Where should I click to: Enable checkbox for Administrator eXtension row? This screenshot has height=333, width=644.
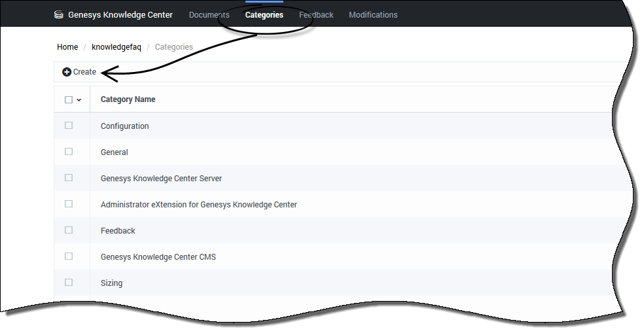[69, 204]
